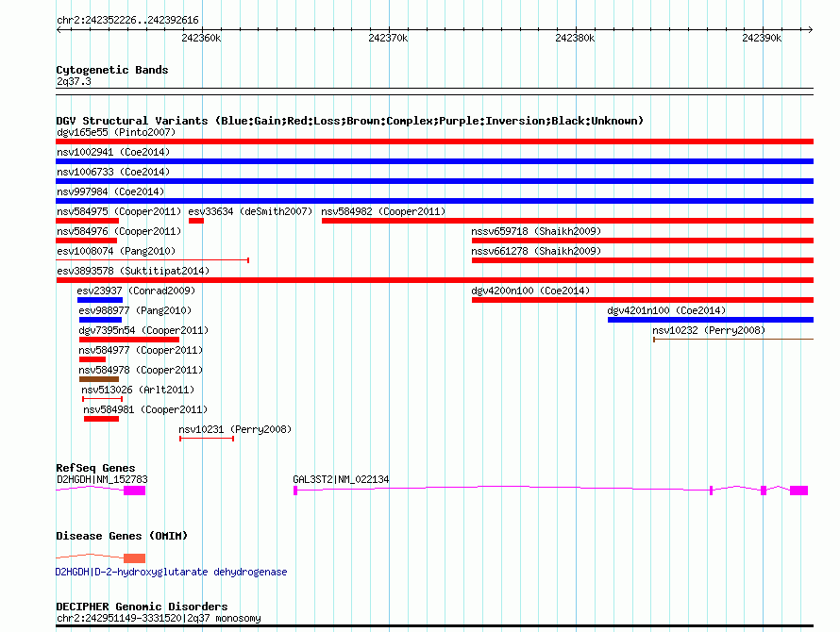
Task: Click the 242360k ruler tick label
Action: 201,38
